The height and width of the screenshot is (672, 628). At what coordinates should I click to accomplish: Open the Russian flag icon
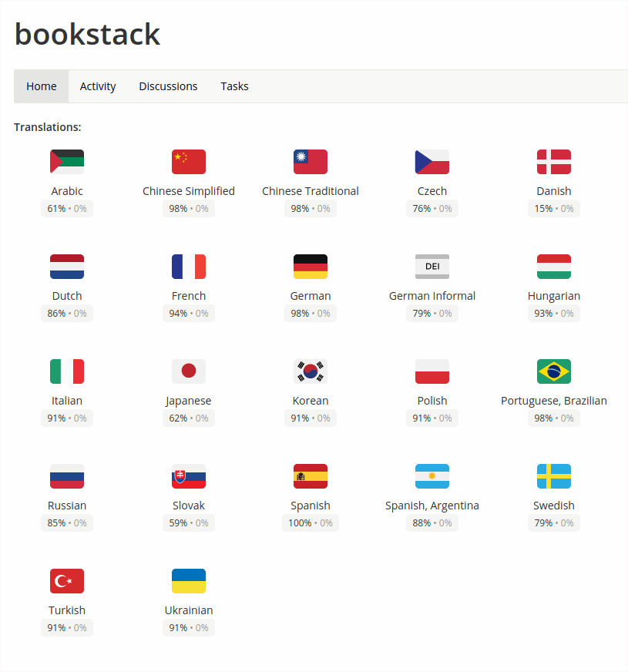[x=67, y=476]
